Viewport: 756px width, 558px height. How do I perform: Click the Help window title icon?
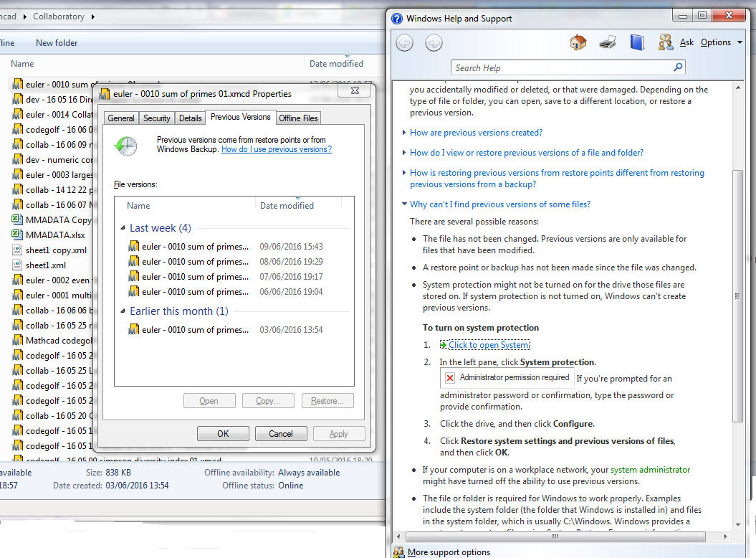(x=397, y=19)
